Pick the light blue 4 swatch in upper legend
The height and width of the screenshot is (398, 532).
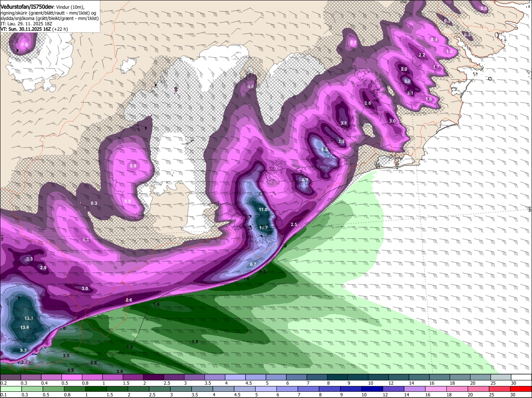click(235, 377)
